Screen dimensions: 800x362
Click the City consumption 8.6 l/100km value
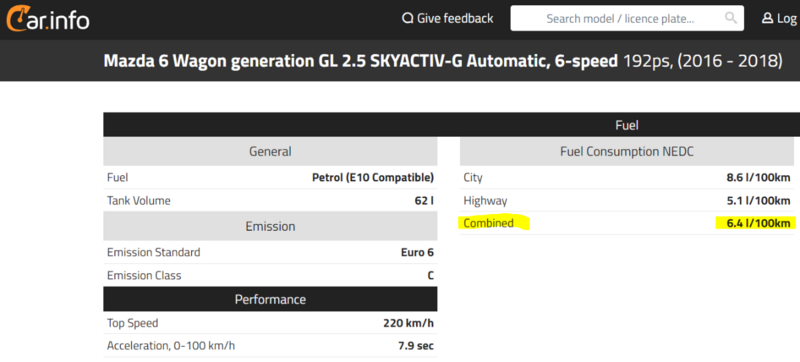[758, 178]
